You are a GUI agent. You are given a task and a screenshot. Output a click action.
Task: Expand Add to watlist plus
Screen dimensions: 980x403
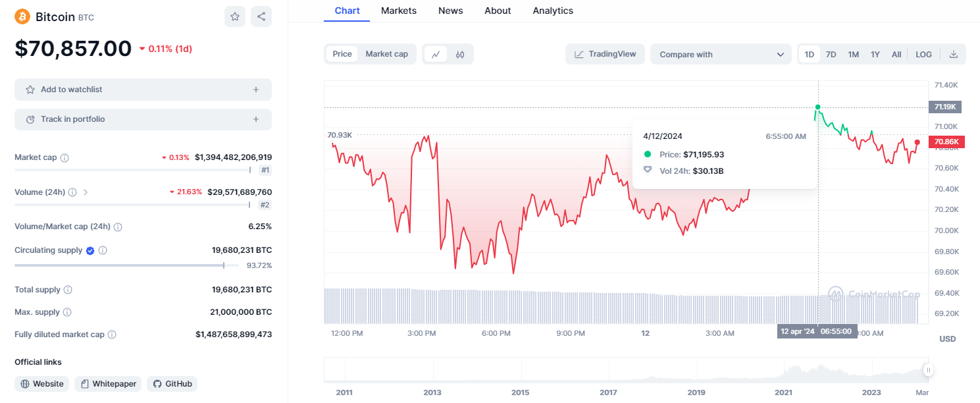click(x=256, y=90)
